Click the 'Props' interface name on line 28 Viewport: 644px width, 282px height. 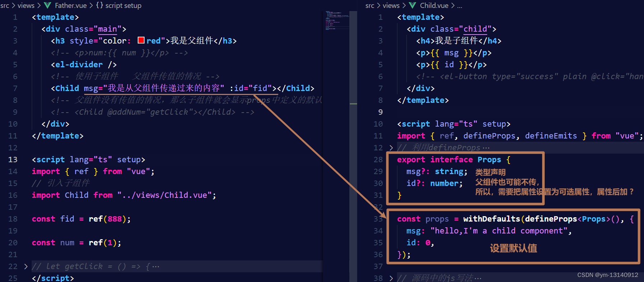tap(489, 160)
